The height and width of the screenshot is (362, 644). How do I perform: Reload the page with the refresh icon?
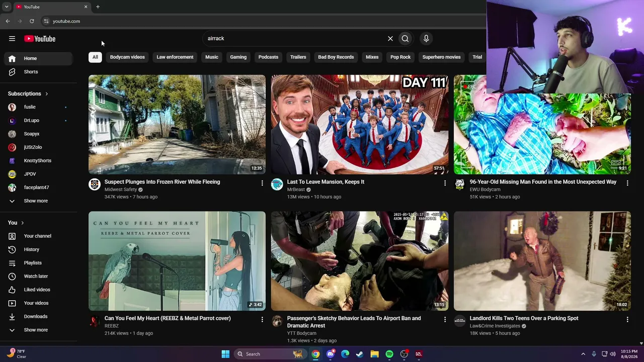(x=32, y=21)
